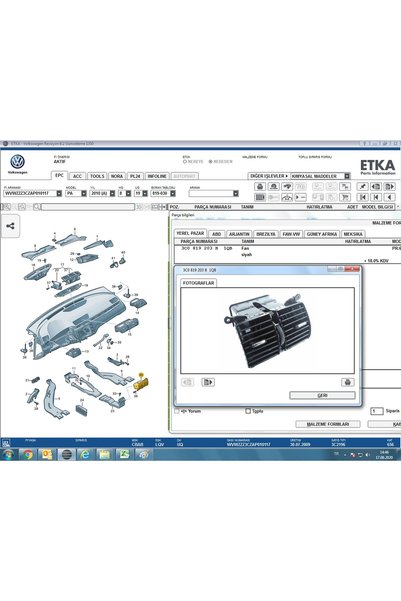Show next photo in the photo dialog
The height and width of the screenshot is (601, 401).
pos(208,382)
